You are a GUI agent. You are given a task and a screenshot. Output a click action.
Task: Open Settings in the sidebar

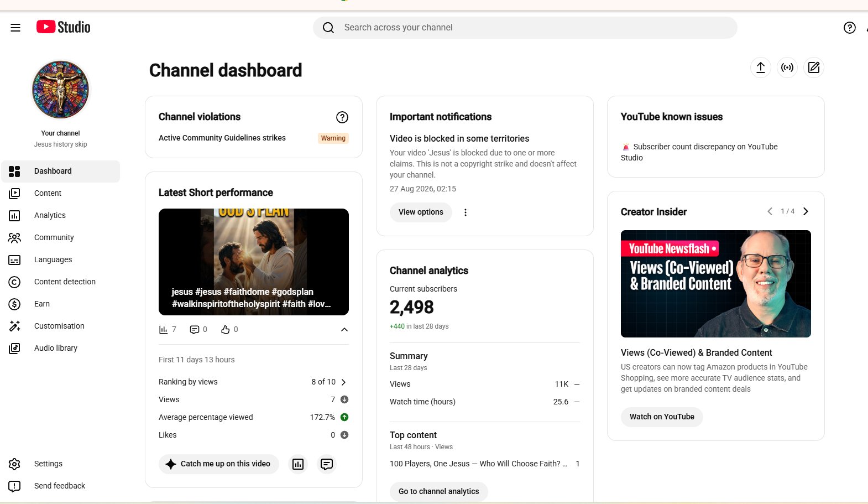[61, 464]
